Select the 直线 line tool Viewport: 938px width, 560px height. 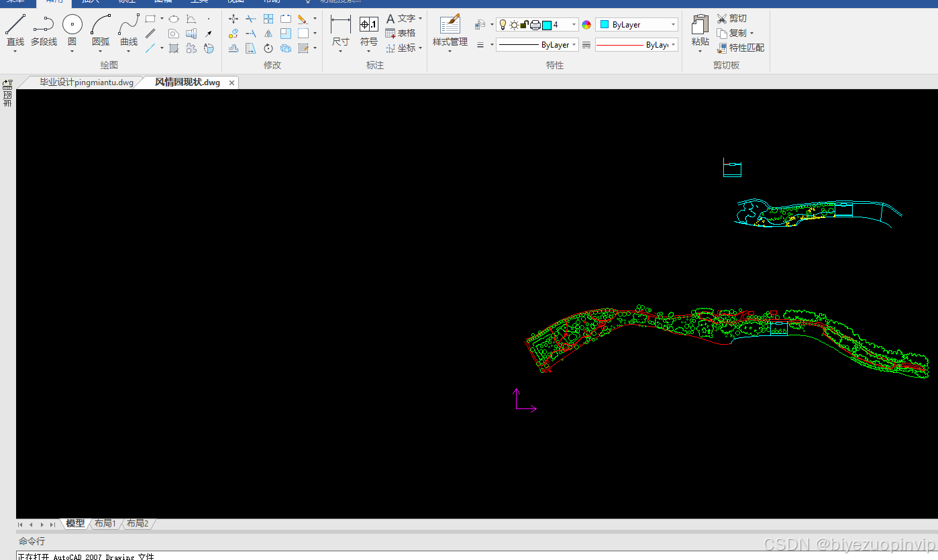point(15,32)
